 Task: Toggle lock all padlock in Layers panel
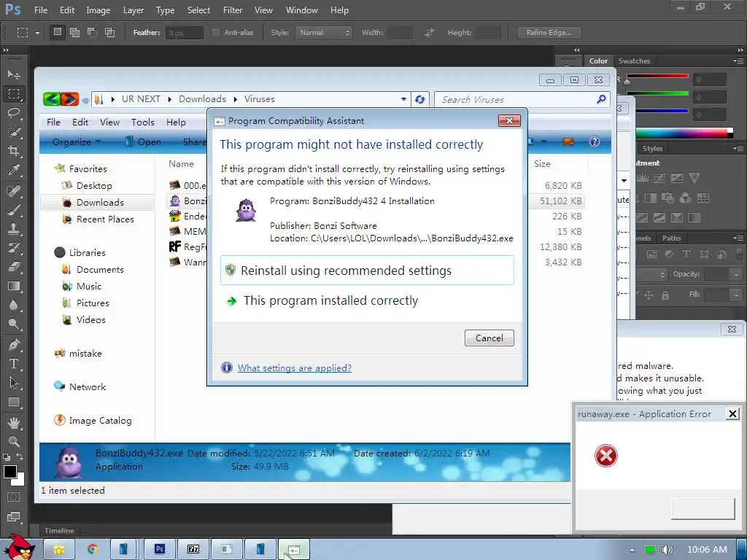[665, 295]
